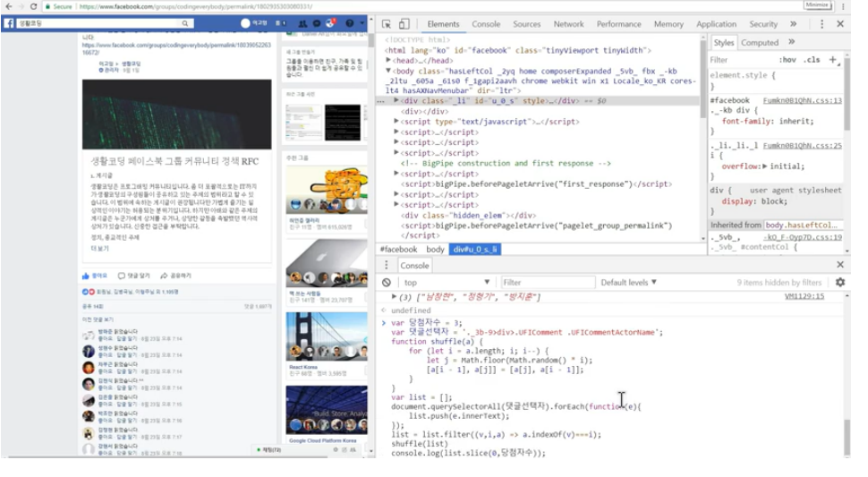Expand the logged array of three names
The height and width of the screenshot is (477, 868).
pyautogui.click(x=394, y=296)
